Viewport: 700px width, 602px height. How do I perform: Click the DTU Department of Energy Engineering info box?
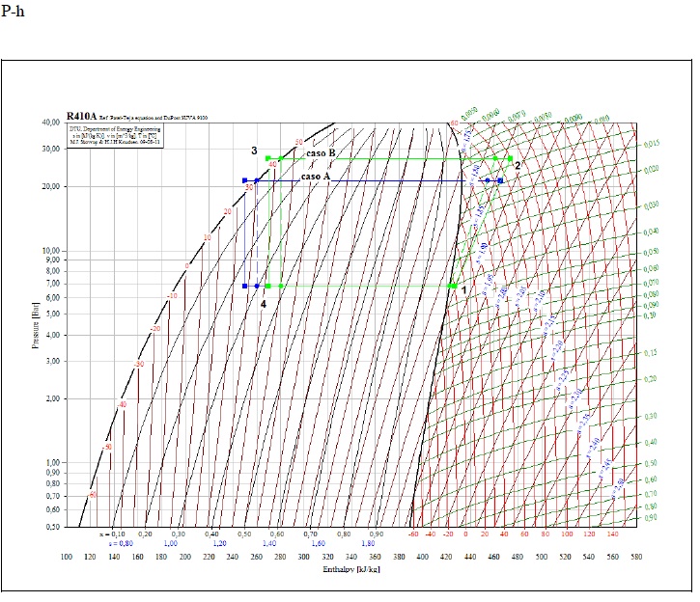115,136
